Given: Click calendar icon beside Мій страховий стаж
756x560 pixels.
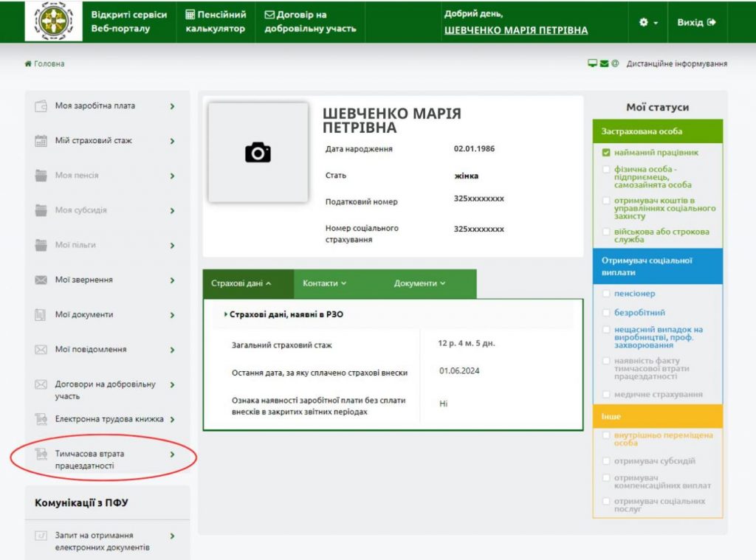Looking at the screenshot, I should tap(41, 141).
